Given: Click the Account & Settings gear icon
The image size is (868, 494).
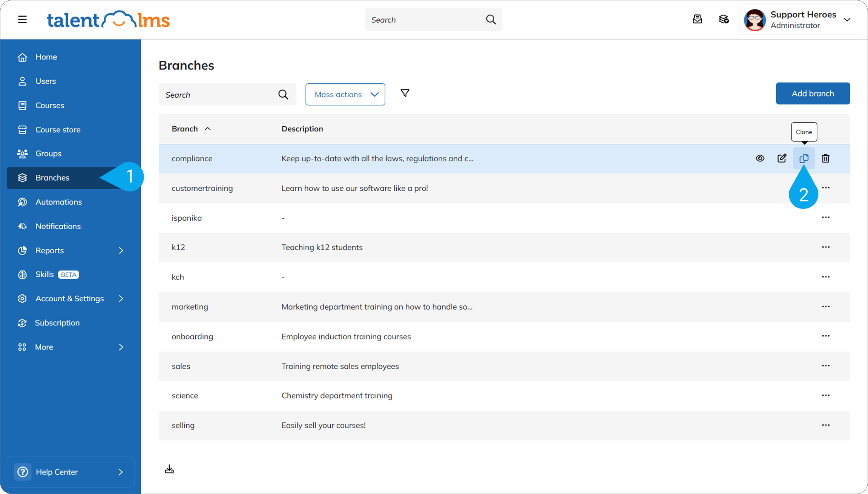Looking at the screenshot, I should pos(22,299).
